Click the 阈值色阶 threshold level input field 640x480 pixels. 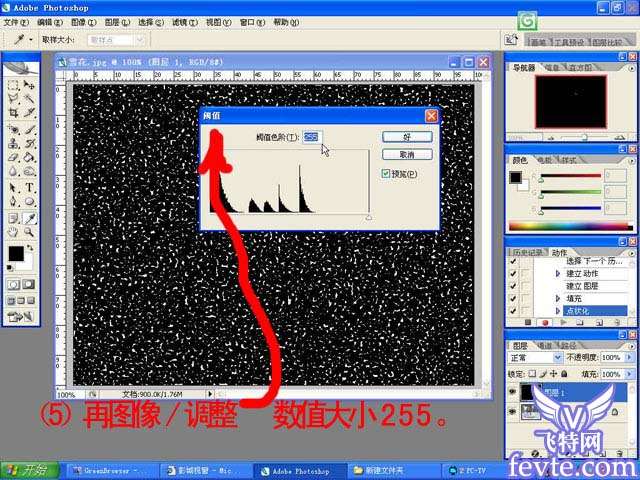coord(311,135)
